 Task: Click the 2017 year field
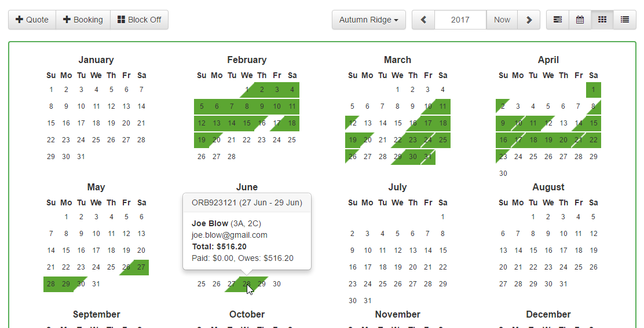(x=460, y=20)
